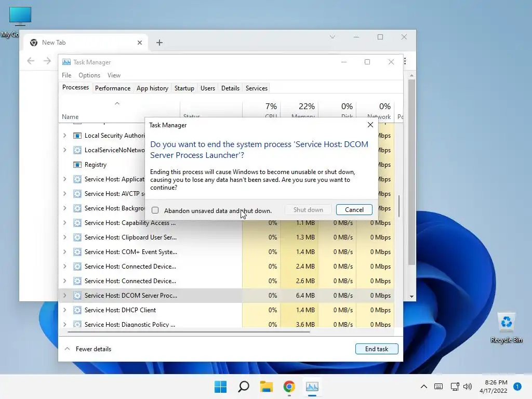The width and height of the screenshot is (532, 399).
Task: Click the Chrome window's vertical scrollbar
Action: [411, 172]
